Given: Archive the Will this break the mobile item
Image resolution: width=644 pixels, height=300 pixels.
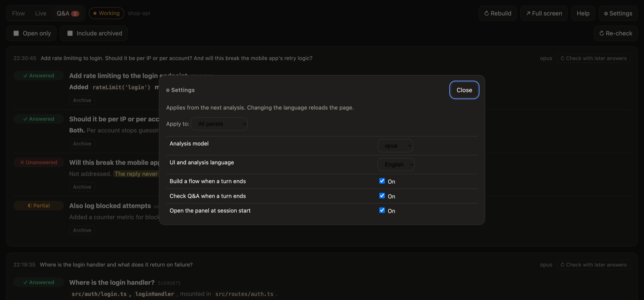Looking at the screenshot, I should pos(82,187).
